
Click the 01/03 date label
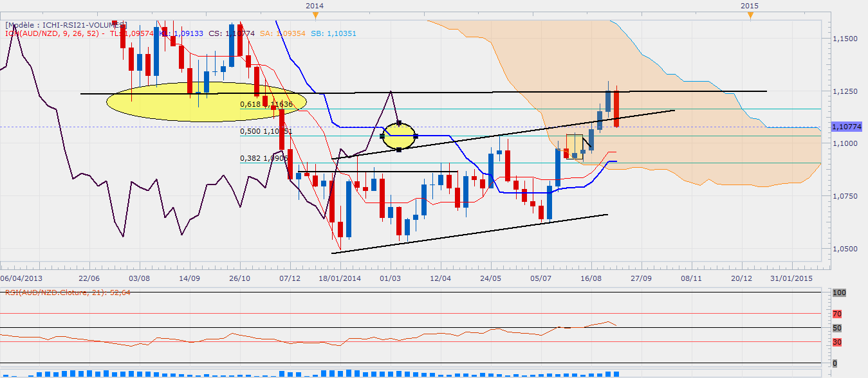point(390,278)
